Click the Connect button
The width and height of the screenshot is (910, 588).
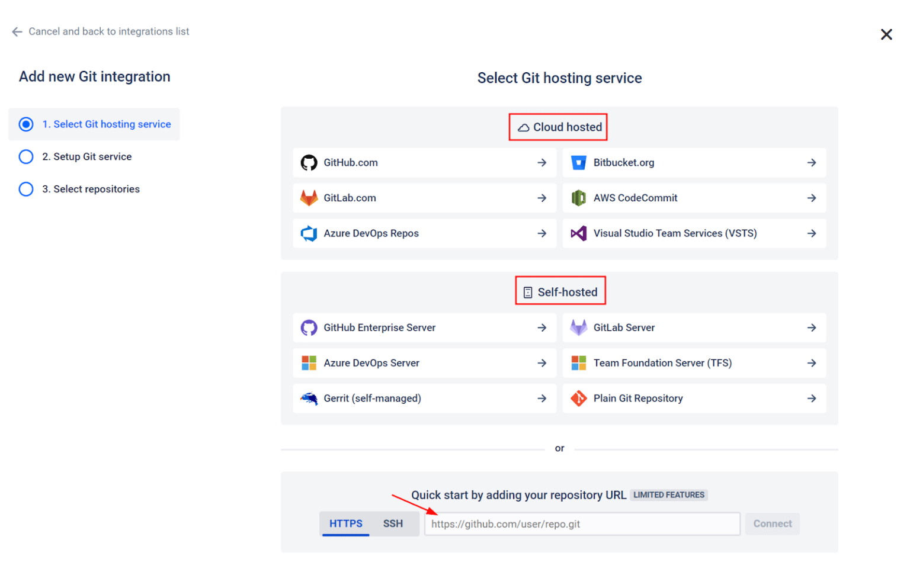pos(772,523)
